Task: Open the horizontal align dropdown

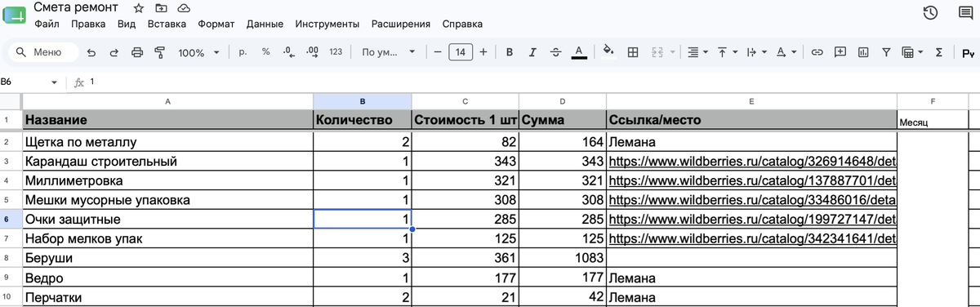Action: 697,52
